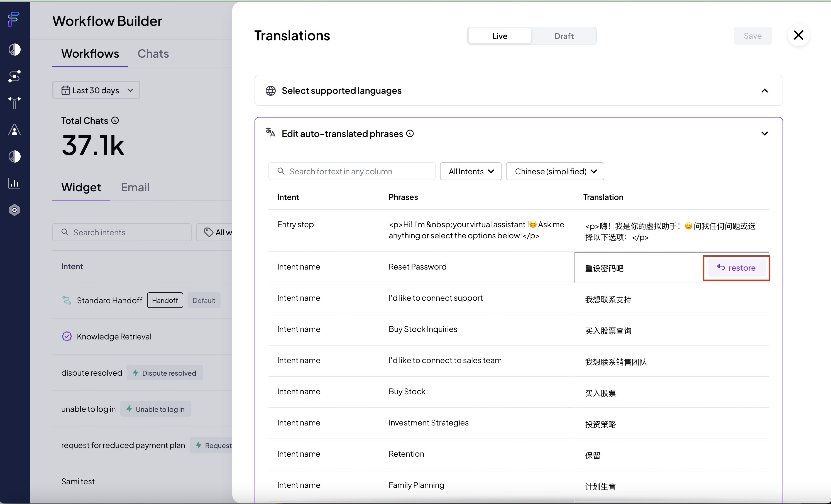Click translation 我想联系支持
This screenshot has height=504, width=831.
tap(608, 299)
